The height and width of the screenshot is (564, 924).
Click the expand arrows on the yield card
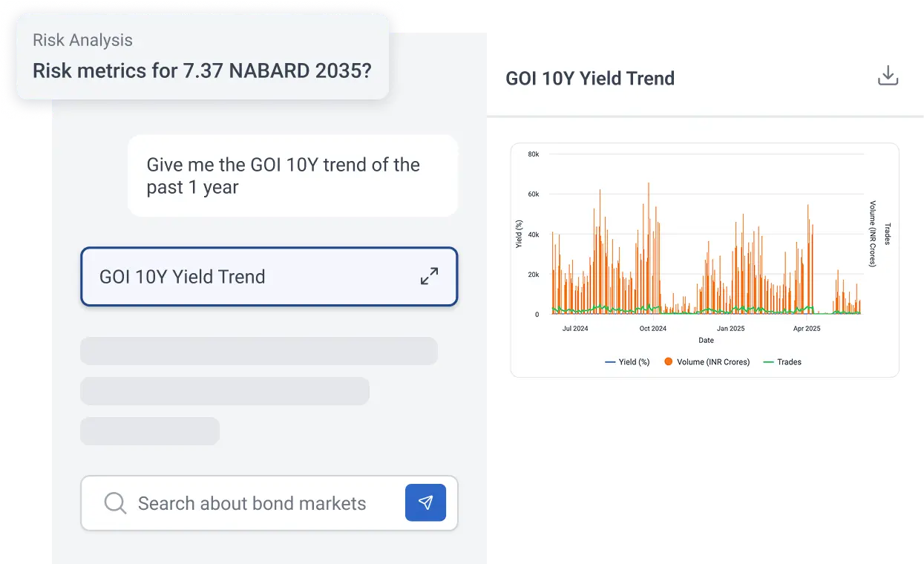[x=429, y=277]
